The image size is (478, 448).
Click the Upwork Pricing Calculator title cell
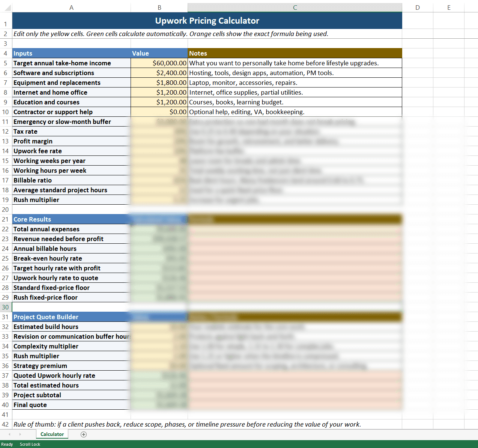(x=207, y=21)
